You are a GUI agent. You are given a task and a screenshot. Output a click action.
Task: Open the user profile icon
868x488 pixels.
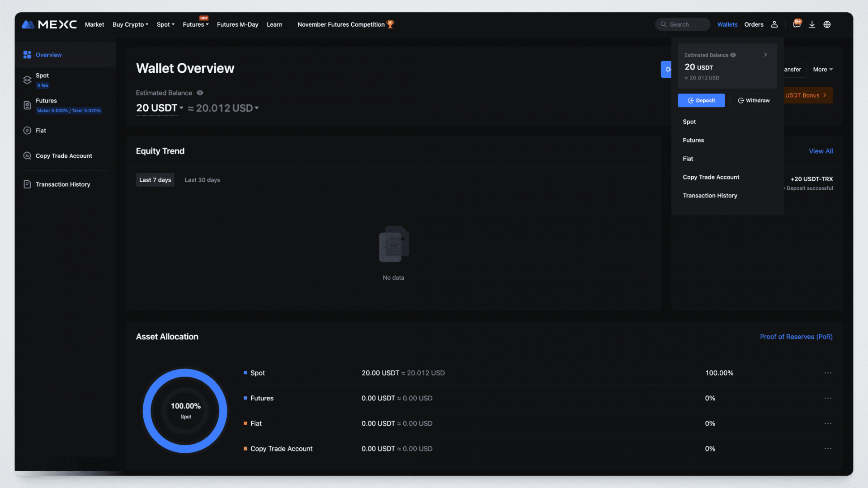click(x=774, y=24)
